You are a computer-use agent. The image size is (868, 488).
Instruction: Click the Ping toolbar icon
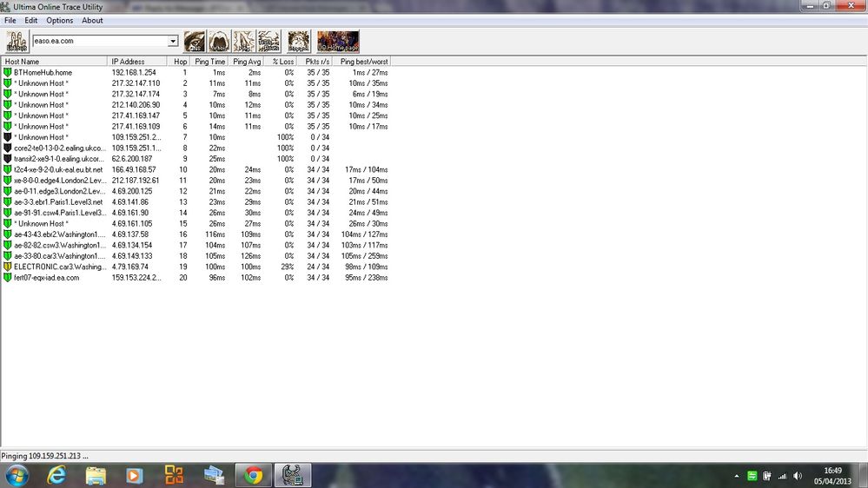point(244,41)
